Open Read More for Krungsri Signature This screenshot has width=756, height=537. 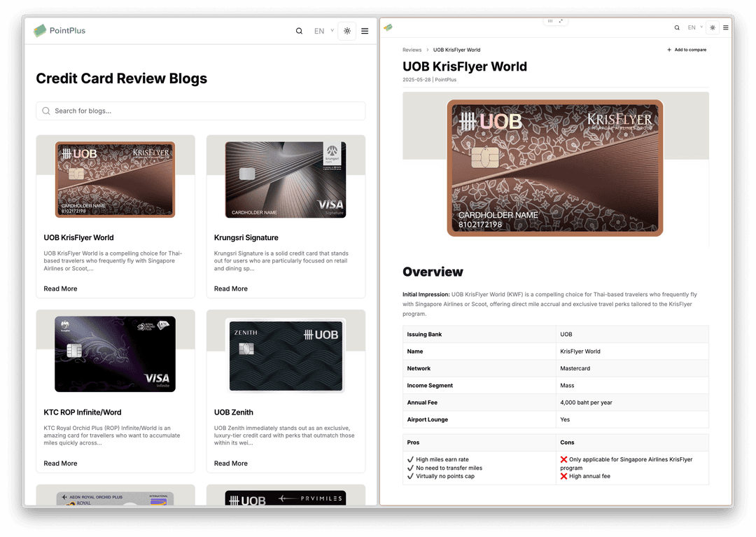[x=231, y=288]
